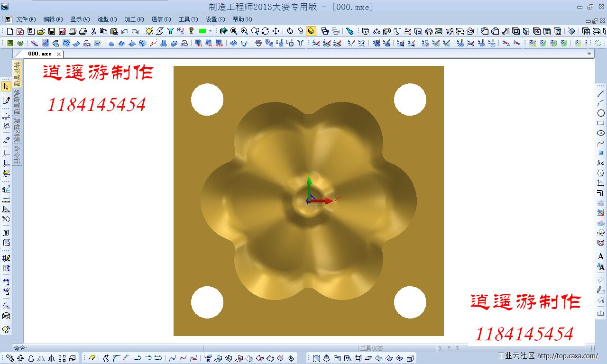Open the 特征管理 side panel tab
This screenshot has height=364, width=607.
[x=17, y=74]
